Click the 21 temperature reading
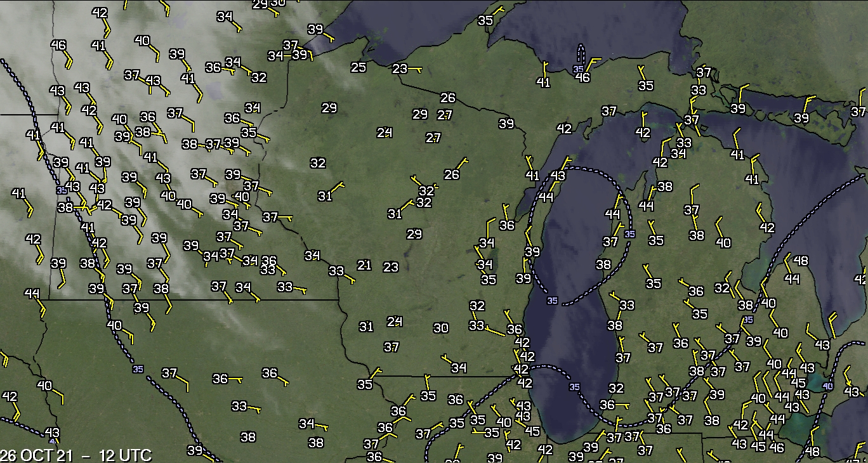868x463 pixels. point(364,265)
